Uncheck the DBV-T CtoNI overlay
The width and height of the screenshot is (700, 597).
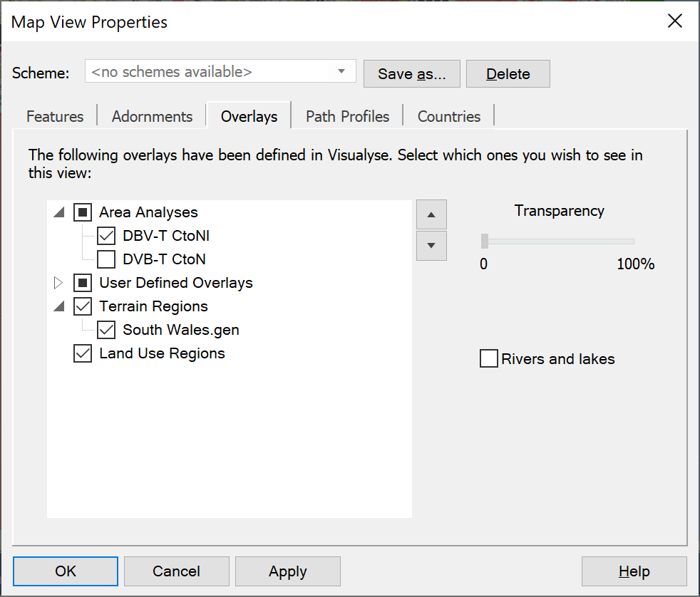pos(106,236)
